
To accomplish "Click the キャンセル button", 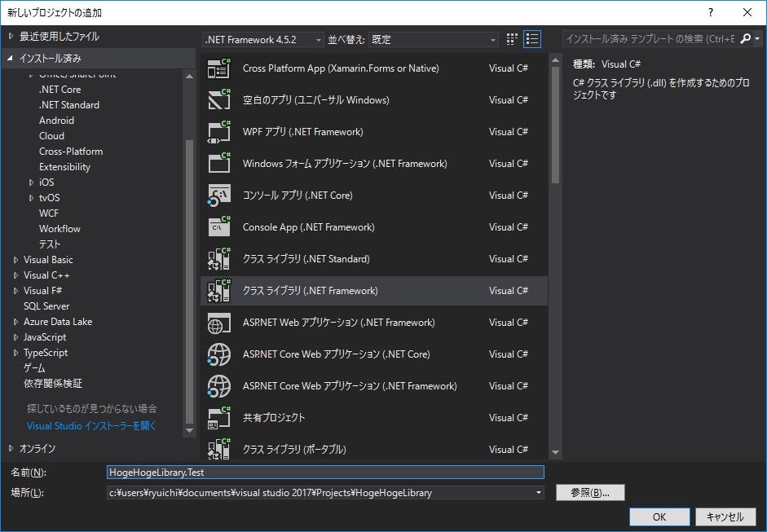I will pyautogui.click(x=725, y=517).
